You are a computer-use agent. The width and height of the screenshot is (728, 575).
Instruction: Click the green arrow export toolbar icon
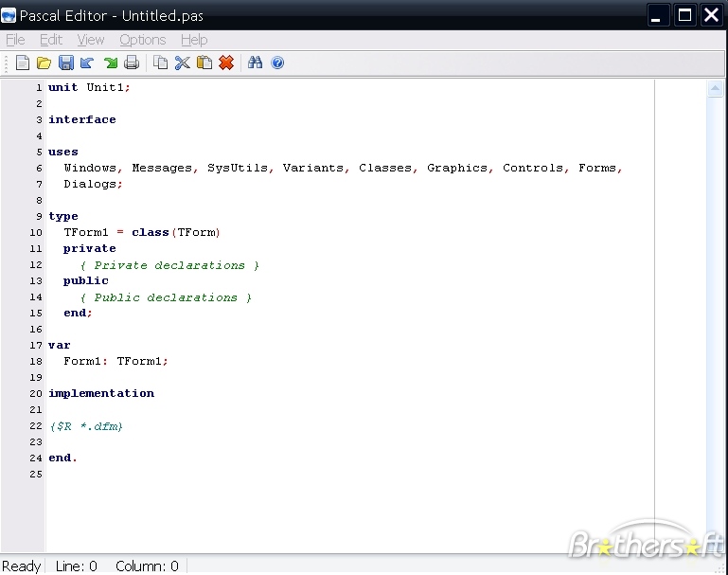click(111, 63)
